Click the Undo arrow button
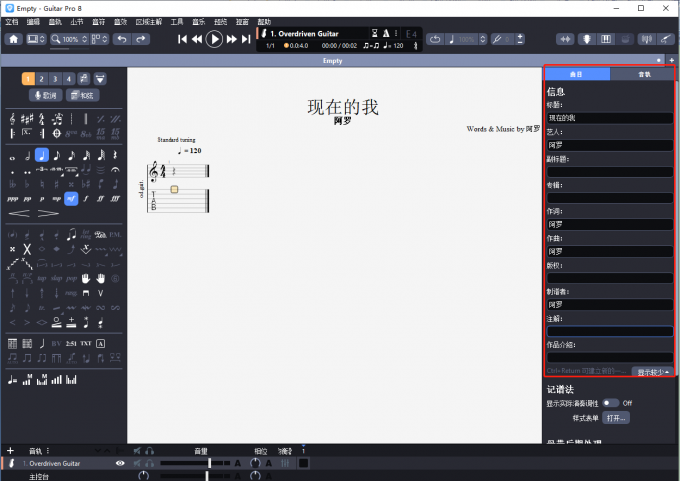The image size is (680, 481). point(122,39)
